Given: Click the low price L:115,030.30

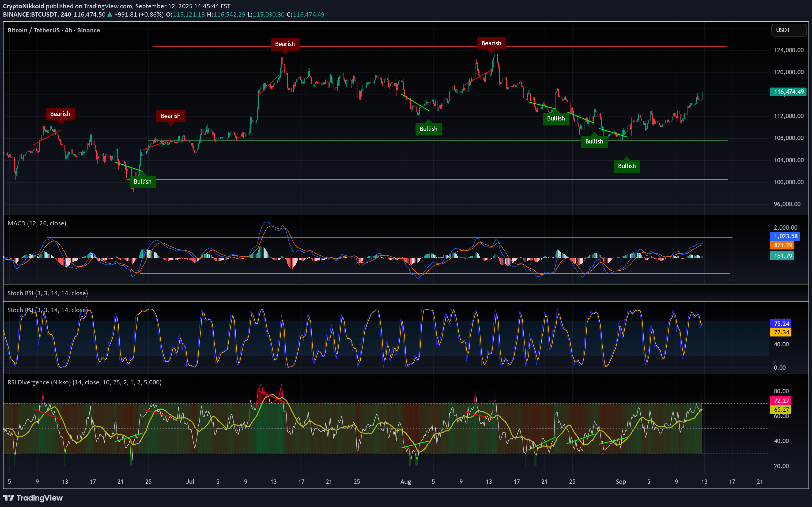Looking at the screenshot, I should (x=266, y=14).
